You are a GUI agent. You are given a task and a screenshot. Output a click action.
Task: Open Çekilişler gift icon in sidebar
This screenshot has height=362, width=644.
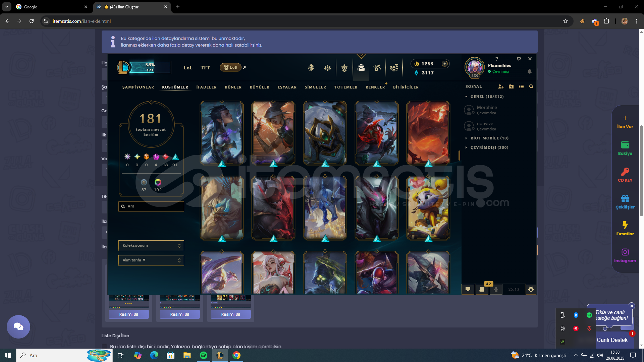[x=625, y=198]
